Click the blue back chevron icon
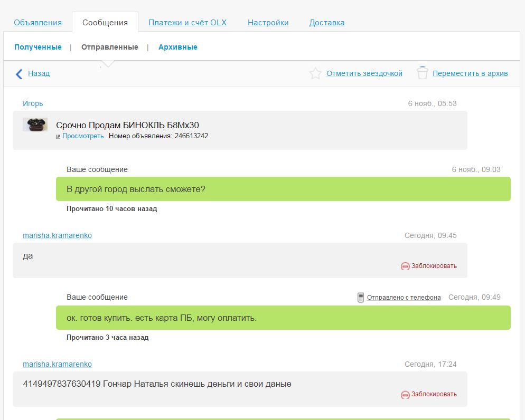The height and width of the screenshot is (420, 525). pos(19,73)
